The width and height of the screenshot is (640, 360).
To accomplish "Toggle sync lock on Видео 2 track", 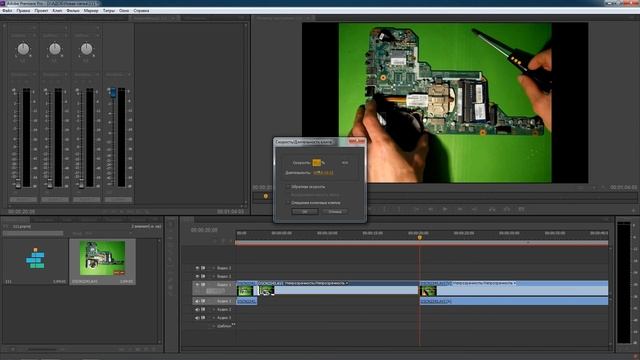I will click(203, 276).
